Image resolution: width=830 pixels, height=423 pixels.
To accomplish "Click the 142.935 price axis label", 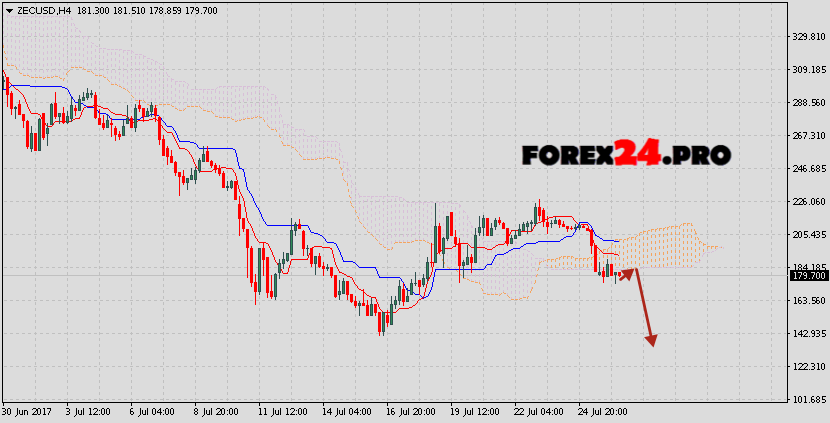I will pos(808,333).
